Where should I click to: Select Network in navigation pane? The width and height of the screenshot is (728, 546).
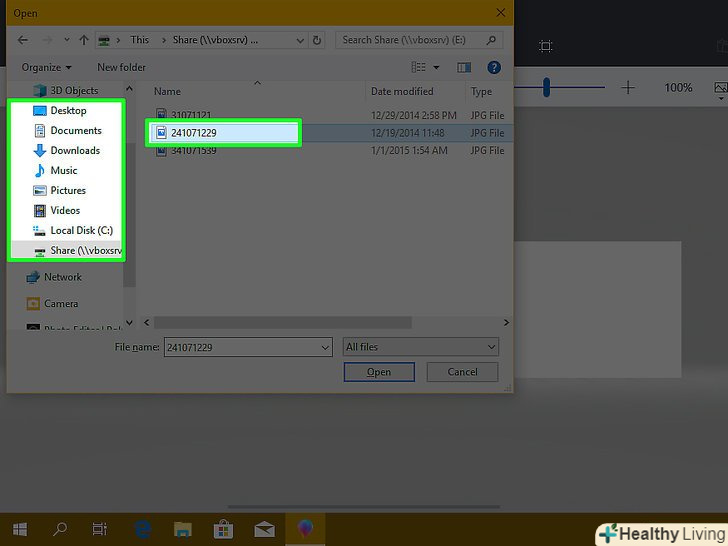(x=54, y=277)
